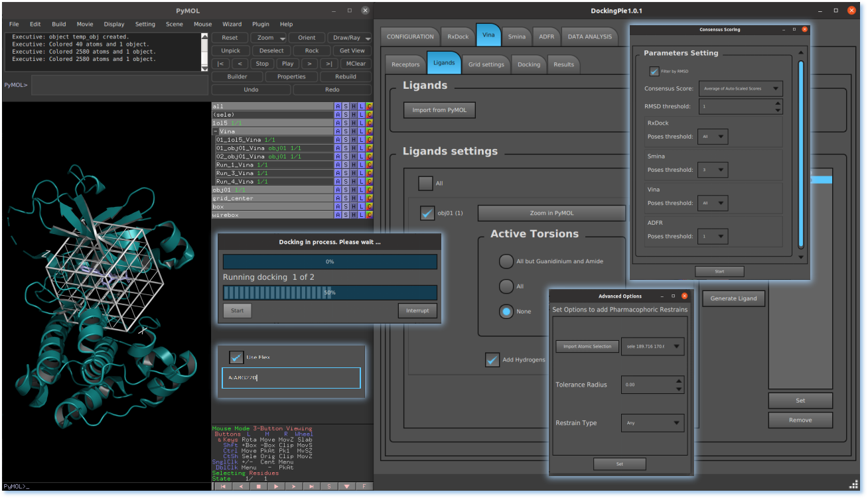The width and height of the screenshot is (868, 498).
Task: Click the F fullscreen button in PyMOL bottom bar
Action: point(364,486)
